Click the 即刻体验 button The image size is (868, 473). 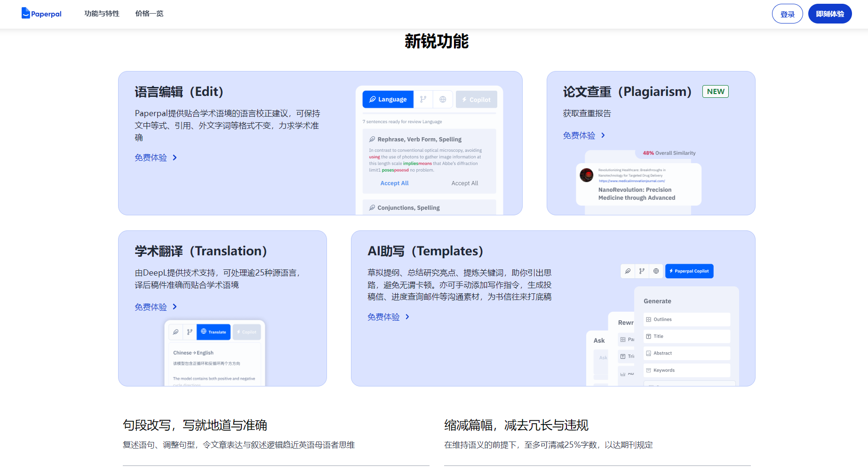click(x=830, y=14)
